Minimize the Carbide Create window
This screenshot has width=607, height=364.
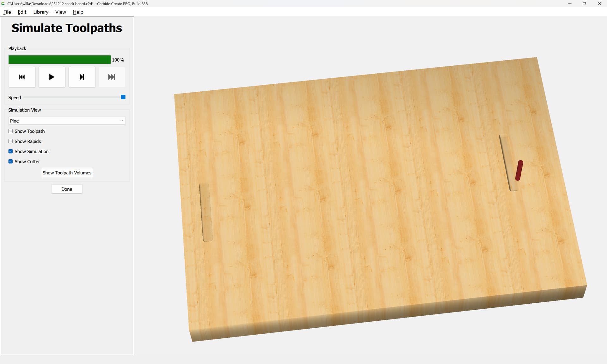click(570, 3)
